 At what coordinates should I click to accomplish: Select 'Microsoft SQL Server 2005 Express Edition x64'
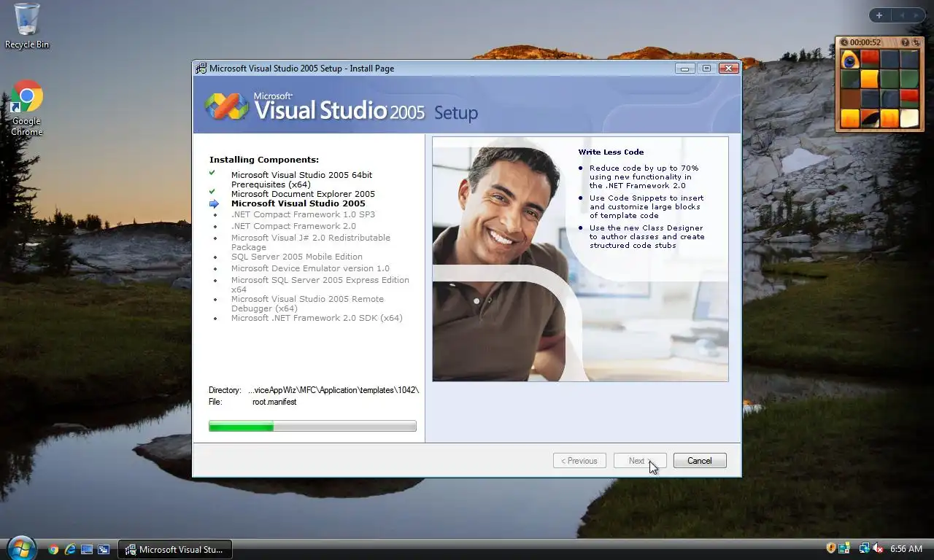click(320, 285)
